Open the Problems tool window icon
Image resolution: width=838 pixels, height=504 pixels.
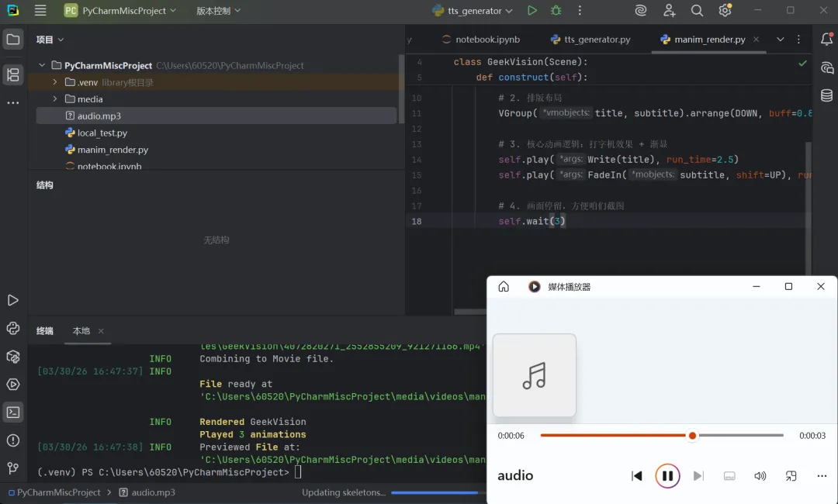point(13,440)
